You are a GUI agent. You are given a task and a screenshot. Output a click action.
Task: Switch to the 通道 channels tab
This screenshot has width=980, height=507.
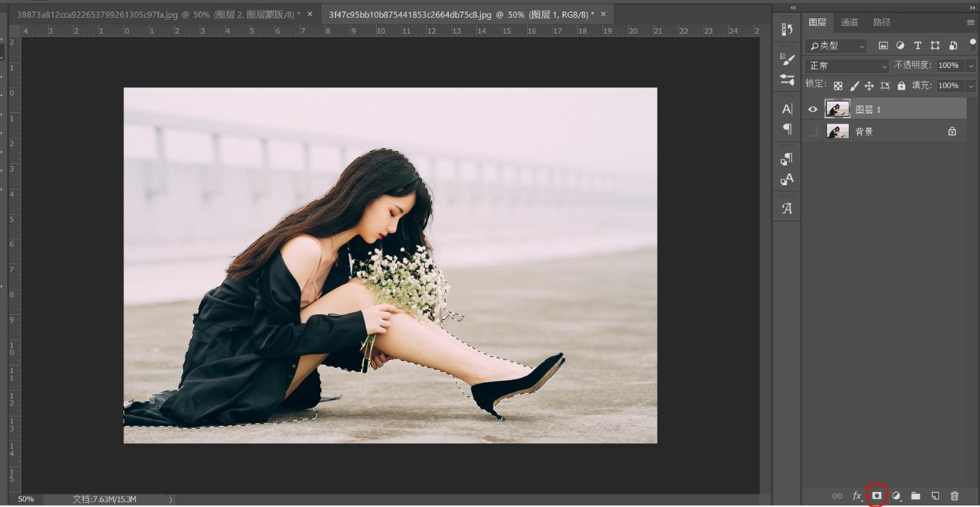[848, 22]
